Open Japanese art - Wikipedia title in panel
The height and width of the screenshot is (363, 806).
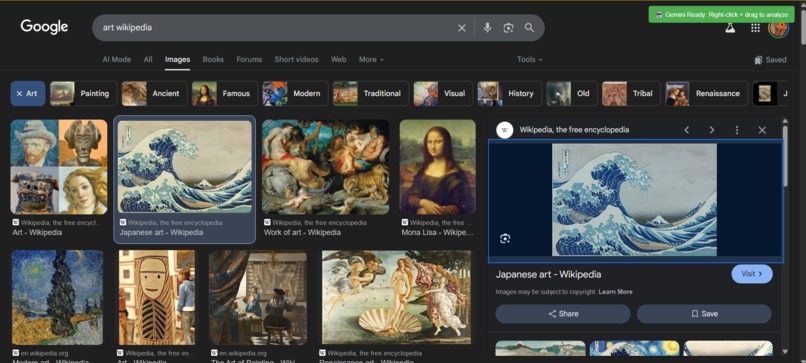(x=548, y=275)
